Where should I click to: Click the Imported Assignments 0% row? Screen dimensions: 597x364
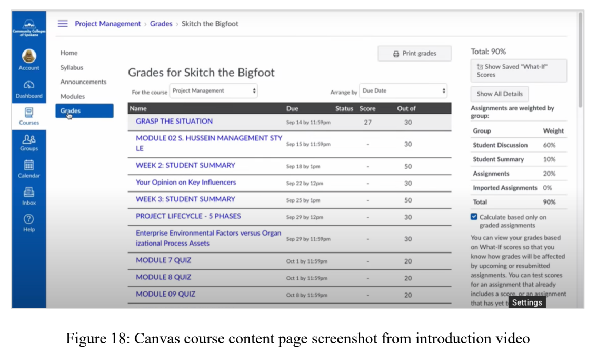(x=519, y=188)
